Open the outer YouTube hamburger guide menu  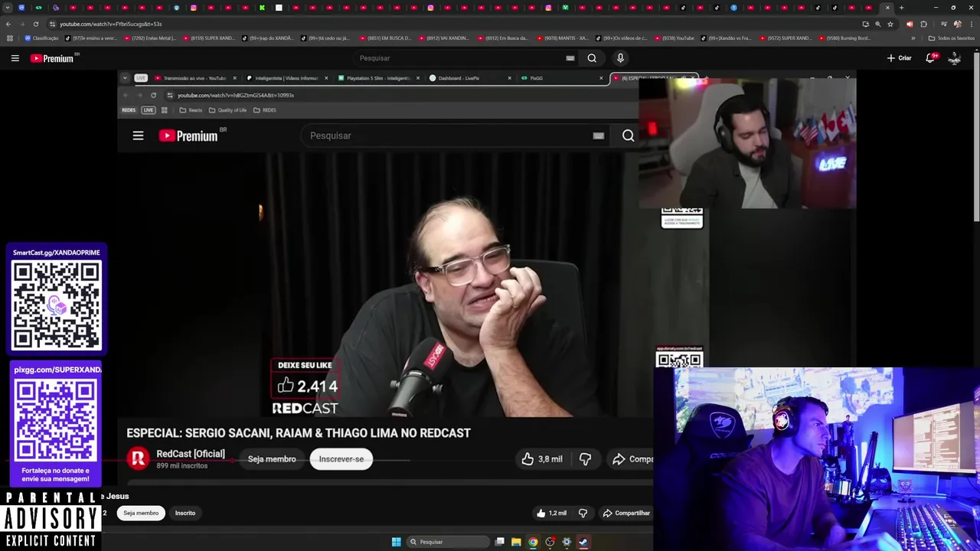tap(15, 58)
